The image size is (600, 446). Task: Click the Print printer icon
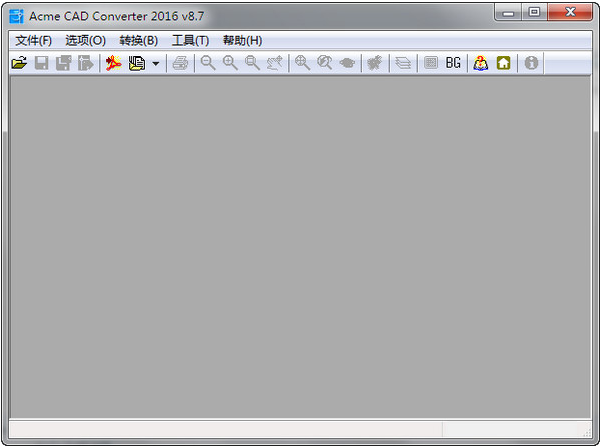180,63
